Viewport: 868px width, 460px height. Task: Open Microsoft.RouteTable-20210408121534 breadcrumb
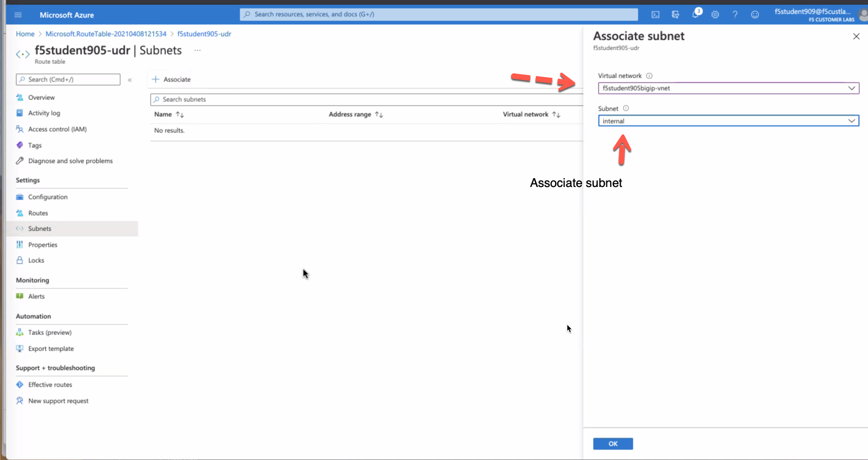pos(106,34)
